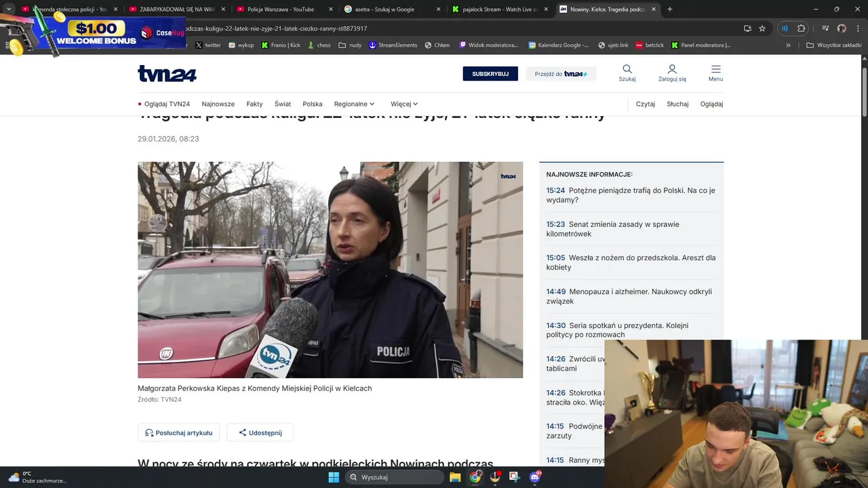The height and width of the screenshot is (488, 868).
Task: Click Przejdź do tvn24+ button
Action: (x=561, y=74)
